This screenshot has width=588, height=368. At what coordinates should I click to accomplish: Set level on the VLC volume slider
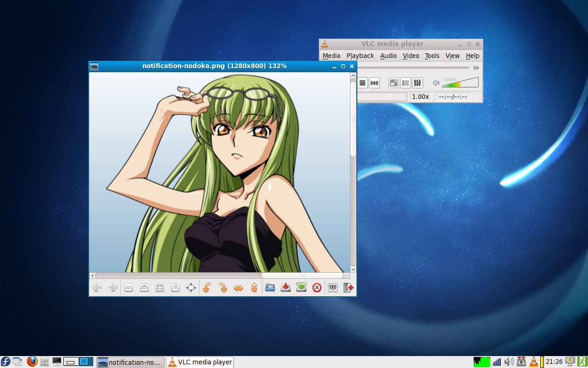[x=460, y=82]
